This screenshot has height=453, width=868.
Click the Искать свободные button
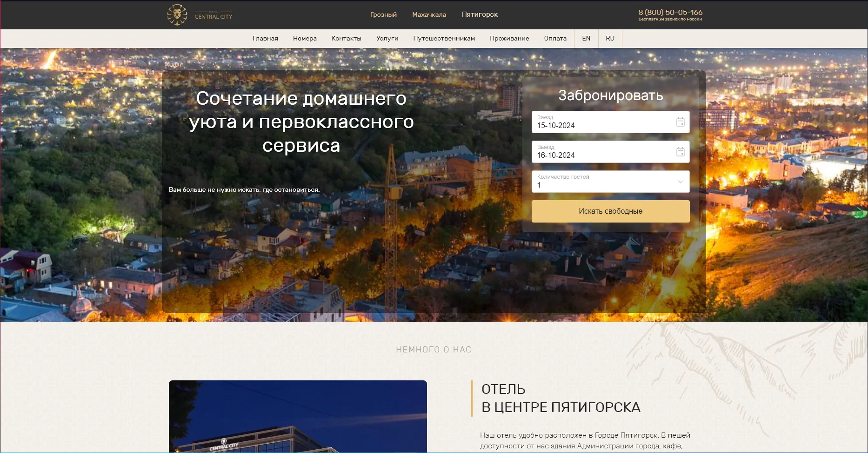click(610, 211)
